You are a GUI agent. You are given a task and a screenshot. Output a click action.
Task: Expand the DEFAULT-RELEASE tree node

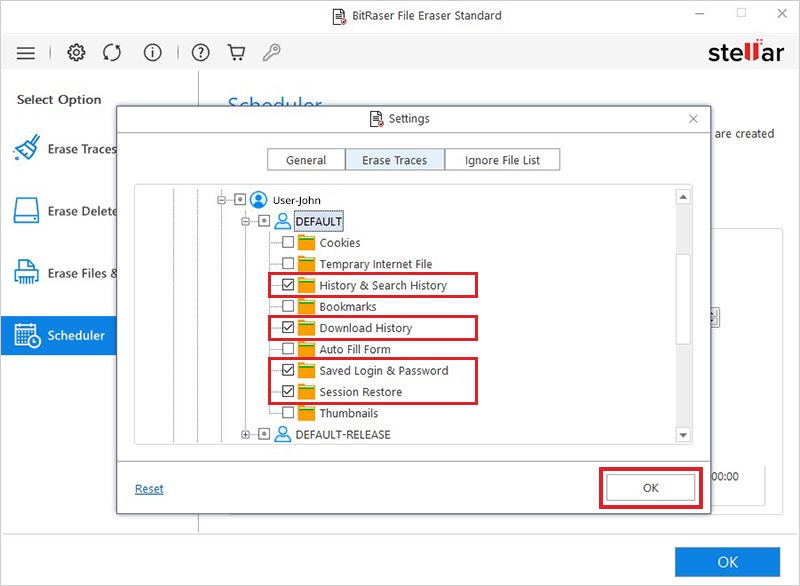[x=245, y=435]
